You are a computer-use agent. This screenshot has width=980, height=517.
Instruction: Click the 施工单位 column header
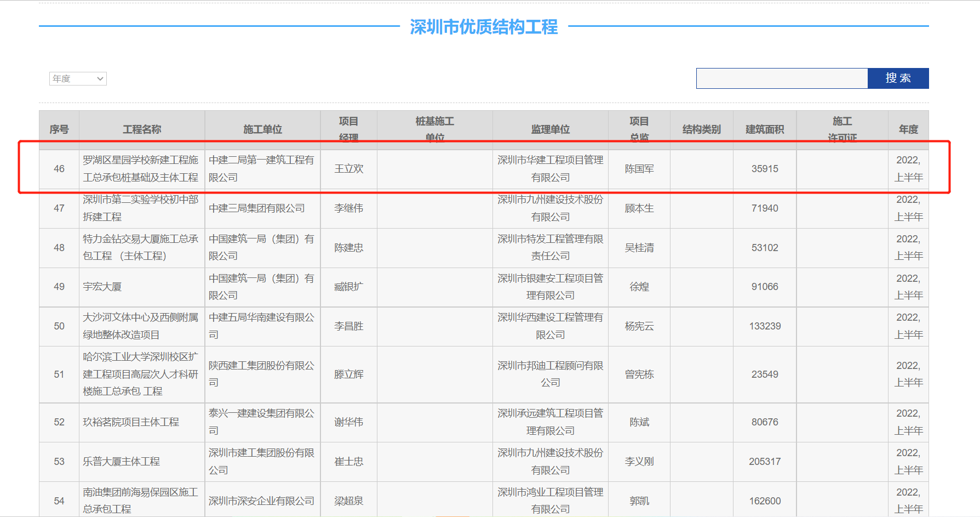262,129
